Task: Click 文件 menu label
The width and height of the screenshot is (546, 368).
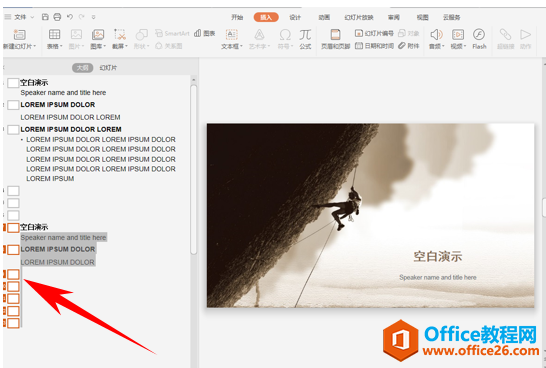Action: 20,17
